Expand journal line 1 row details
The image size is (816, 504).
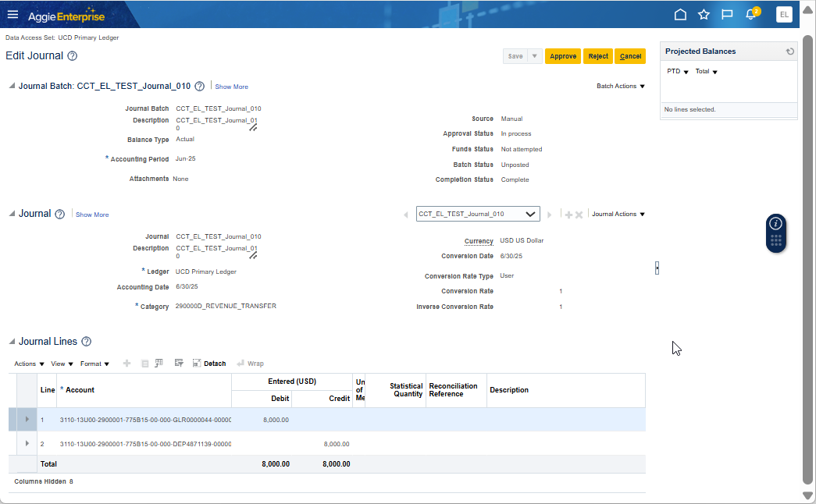27,420
